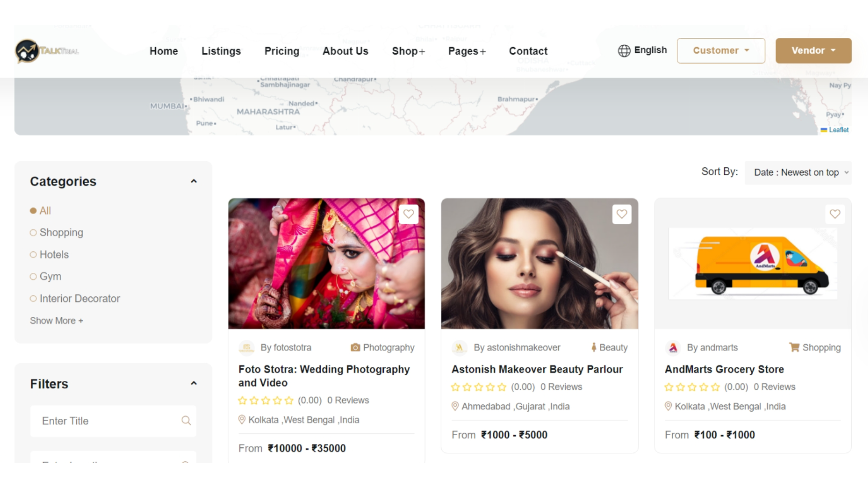Viewport: 868px width, 488px height.
Task: Go to the Pricing page
Action: click(282, 51)
